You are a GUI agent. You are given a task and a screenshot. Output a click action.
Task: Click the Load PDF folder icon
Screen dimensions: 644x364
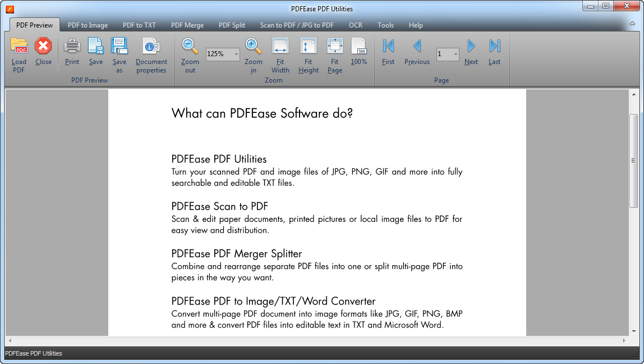pyautogui.click(x=19, y=46)
